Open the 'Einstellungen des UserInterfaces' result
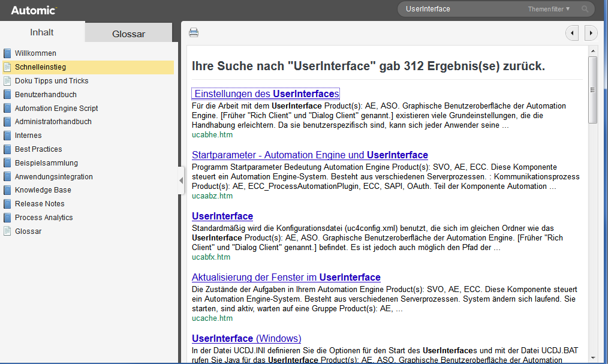 click(x=266, y=94)
